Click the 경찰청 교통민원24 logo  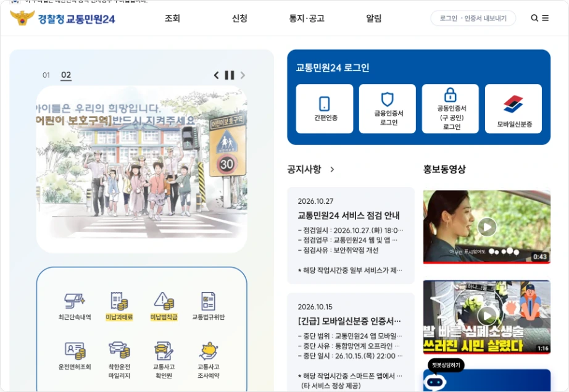point(62,18)
